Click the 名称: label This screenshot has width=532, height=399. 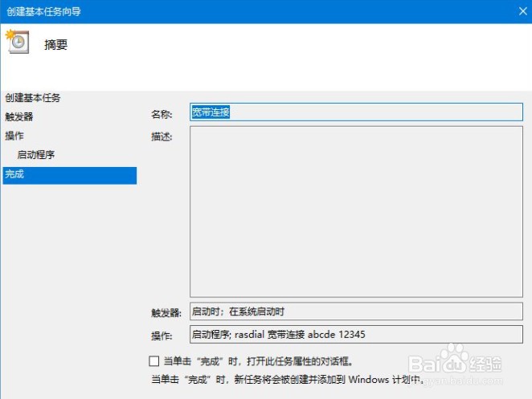pos(162,114)
